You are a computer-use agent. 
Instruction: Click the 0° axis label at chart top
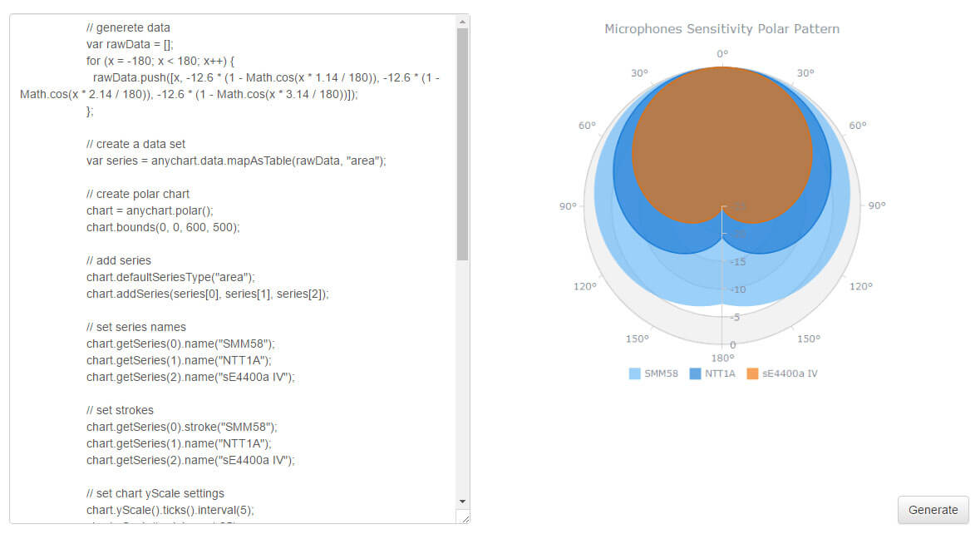coord(721,54)
